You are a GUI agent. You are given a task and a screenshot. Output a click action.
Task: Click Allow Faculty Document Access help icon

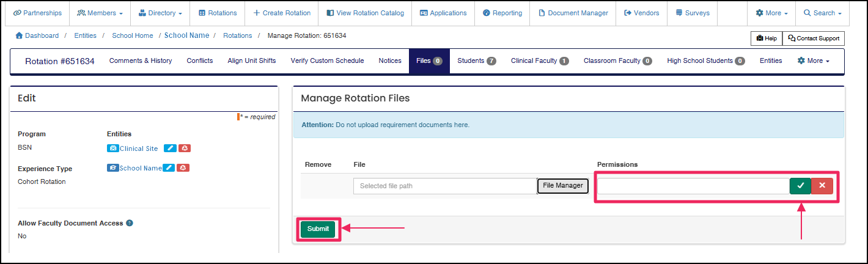(130, 223)
